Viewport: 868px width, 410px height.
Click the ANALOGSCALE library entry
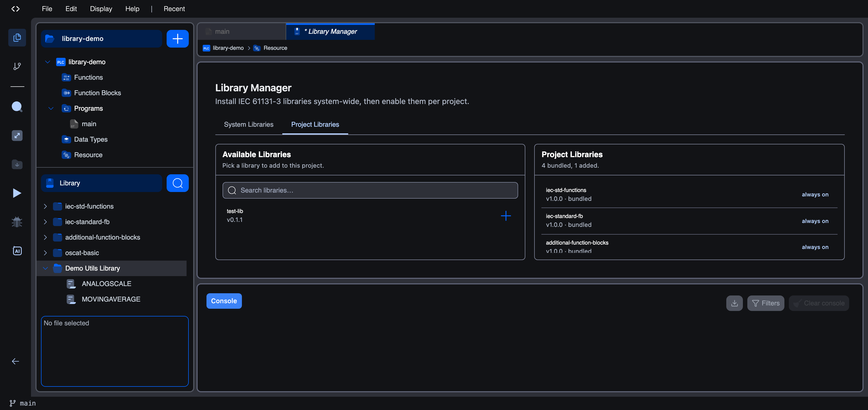[x=107, y=284]
